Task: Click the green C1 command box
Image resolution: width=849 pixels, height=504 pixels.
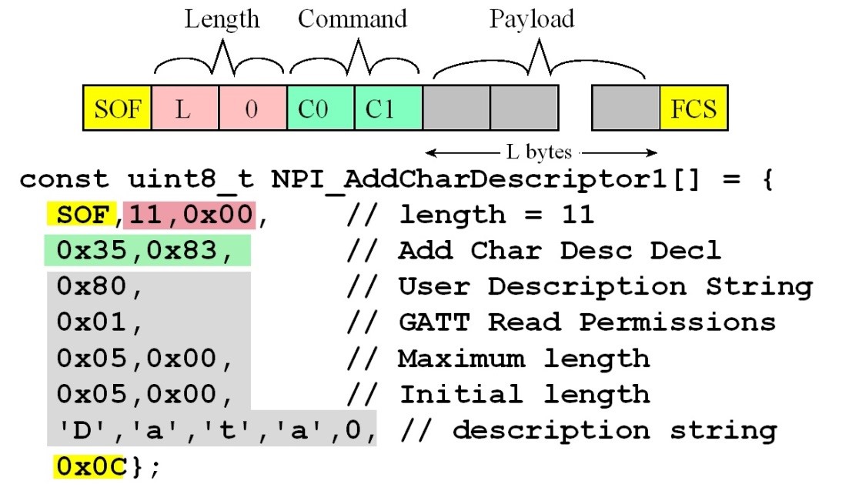Action: coord(388,108)
